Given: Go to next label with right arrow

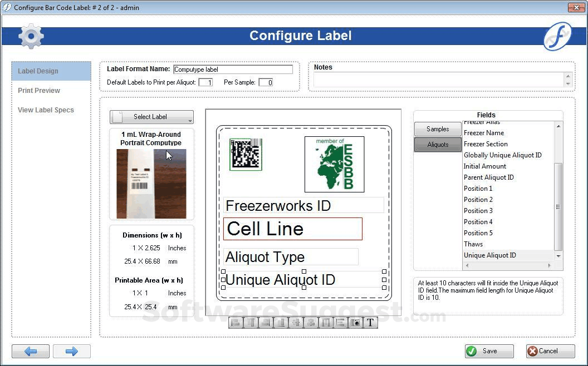Looking at the screenshot, I should (x=72, y=351).
